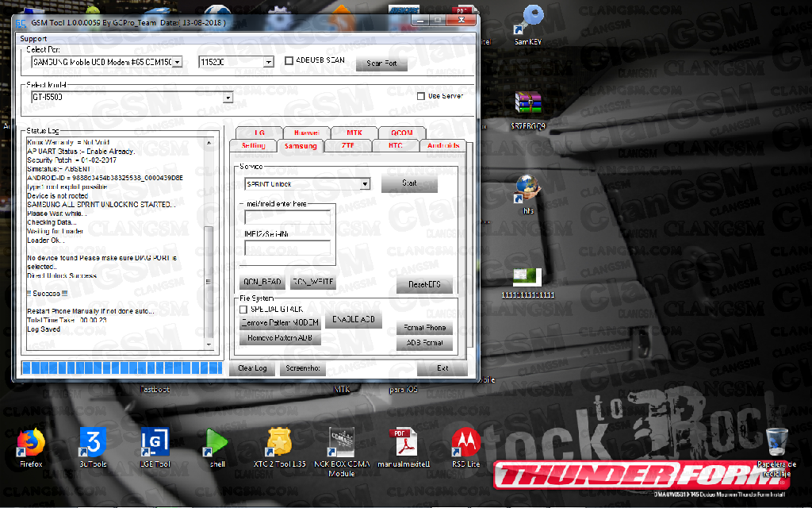This screenshot has height=508, width=812.
Task: Click Remove Pattern MODEM button
Action: 280,322
